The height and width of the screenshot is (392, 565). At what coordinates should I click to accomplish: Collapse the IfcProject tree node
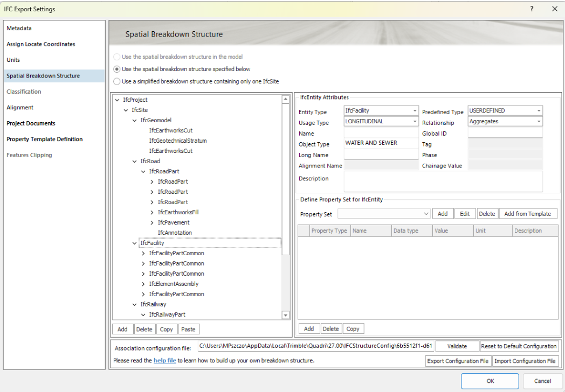point(117,100)
